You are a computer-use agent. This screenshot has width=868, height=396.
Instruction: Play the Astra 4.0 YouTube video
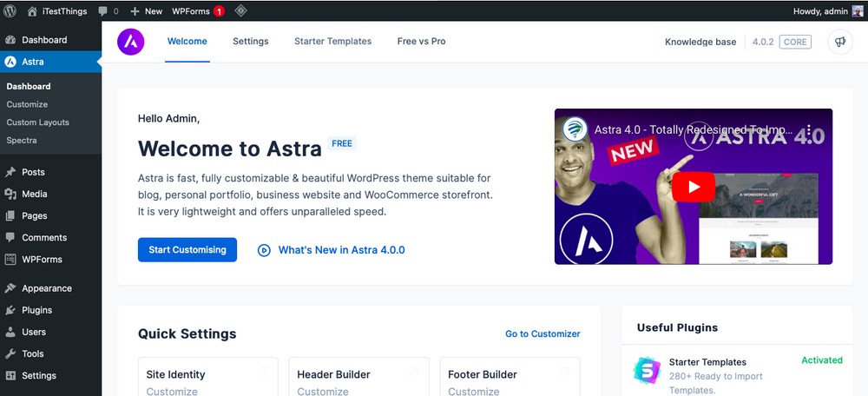point(694,187)
